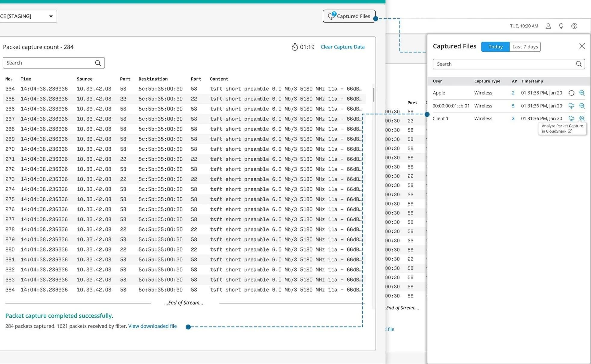Image resolution: width=591 pixels, height=364 pixels.
Task: Analyze 00:00:00:01:cb:01 capture with magnifier icon
Action: [582, 106]
